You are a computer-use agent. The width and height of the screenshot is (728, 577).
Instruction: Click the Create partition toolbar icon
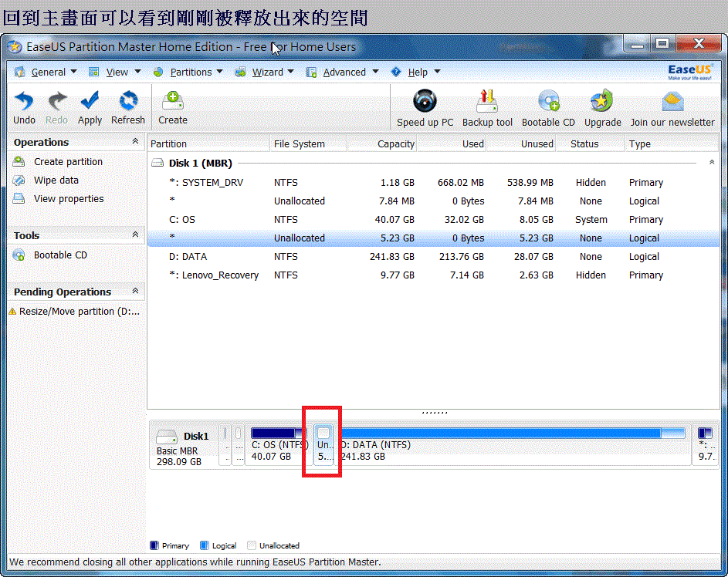pyautogui.click(x=173, y=100)
